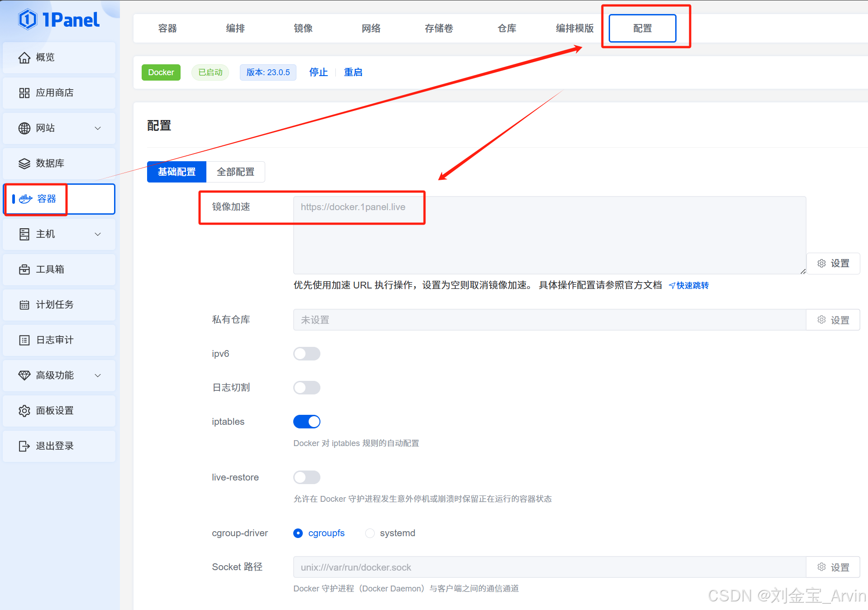Open 工具箱 in the sidebar
Image resolution: width=868 pixels, height=610 pixels.
(59, 269)
